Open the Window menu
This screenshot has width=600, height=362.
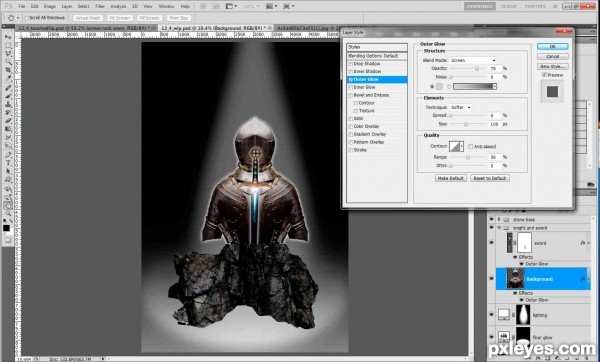(x=166, y=7)
